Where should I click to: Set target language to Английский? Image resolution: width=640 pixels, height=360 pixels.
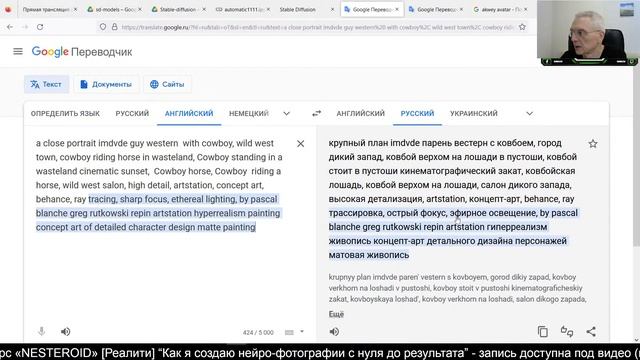(x=360, y=113)
